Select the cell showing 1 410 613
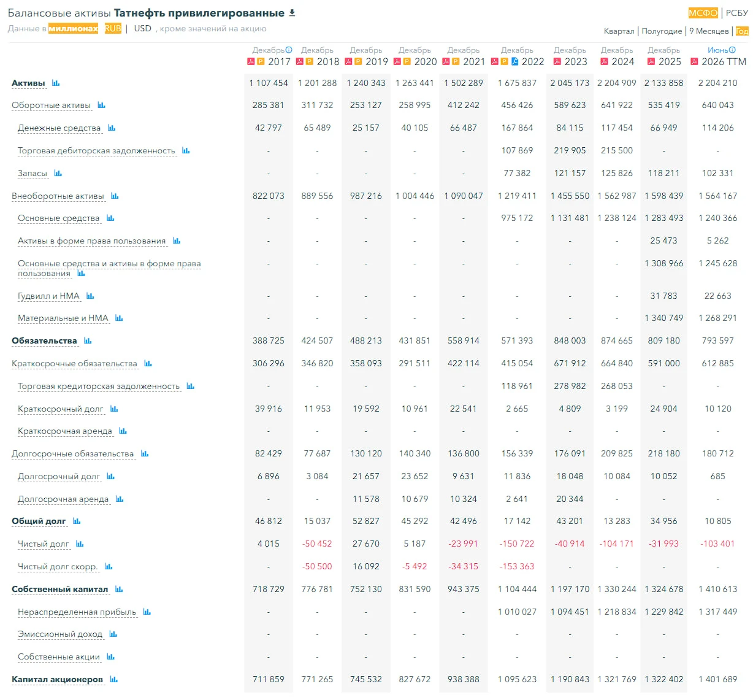 [x=718, y=589]
